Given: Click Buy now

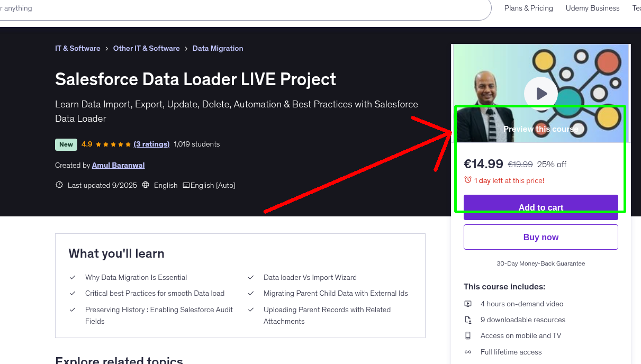Looking at the screenshot, I should 540,236.
